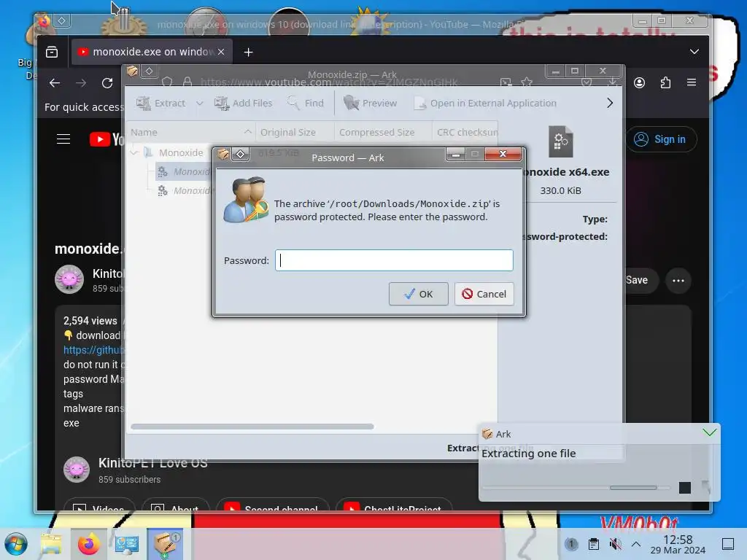Open Firefox View icon
Screen dimensions: 747x560
[x=52, y=52]
